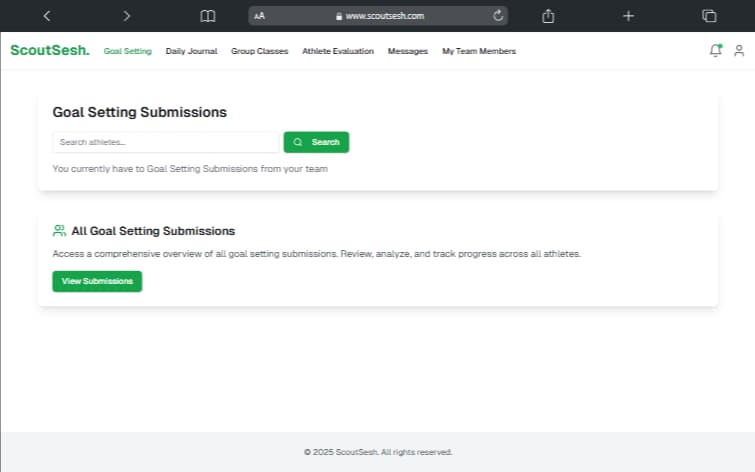Focus the Search athletes input field
Screen dimensions: 755x472
click(x=165, y=142)
